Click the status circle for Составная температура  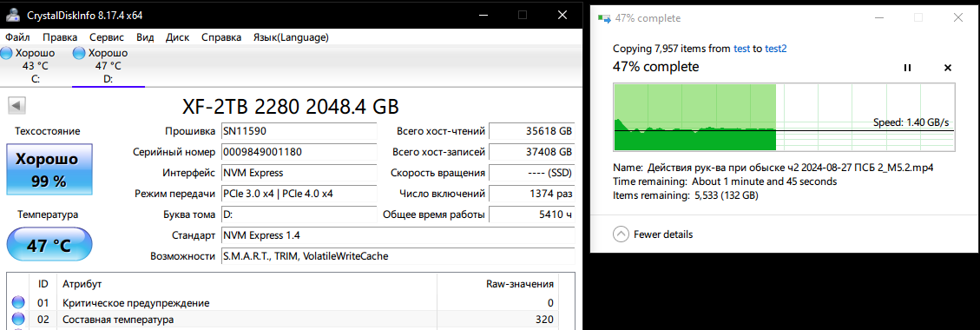click(19, 320)
